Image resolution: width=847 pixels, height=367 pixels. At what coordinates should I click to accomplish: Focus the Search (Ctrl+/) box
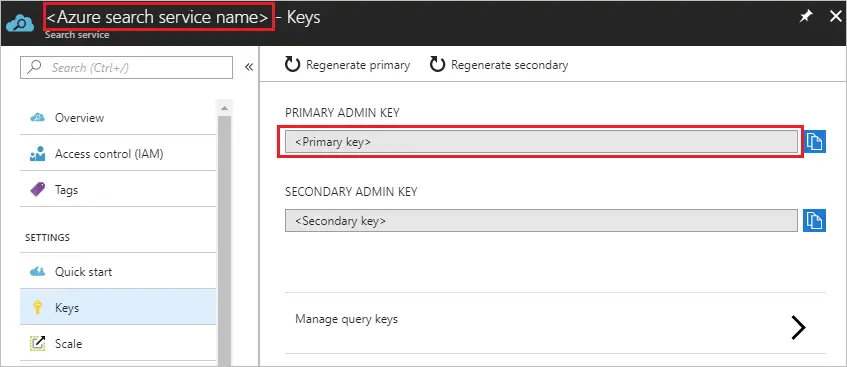tap(126, 68)
